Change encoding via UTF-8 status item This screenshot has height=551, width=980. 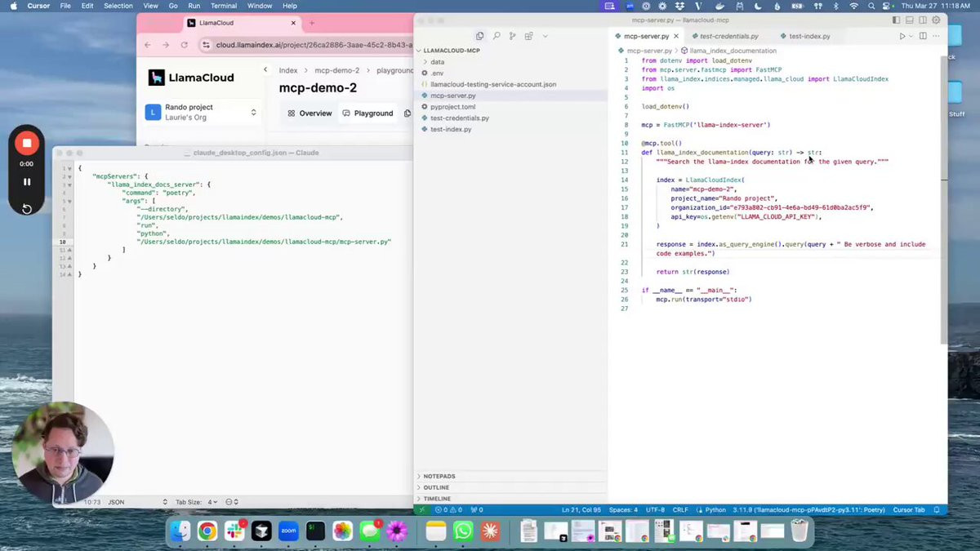point(655,509)
